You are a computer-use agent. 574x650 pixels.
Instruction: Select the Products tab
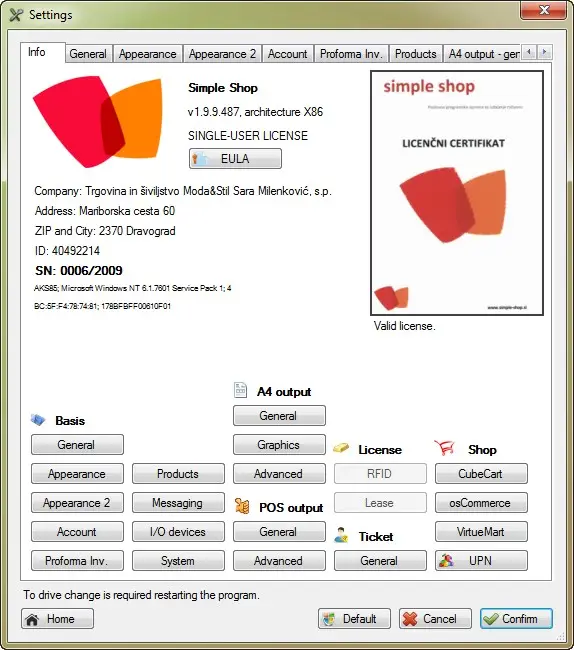[x=415, y=54]
